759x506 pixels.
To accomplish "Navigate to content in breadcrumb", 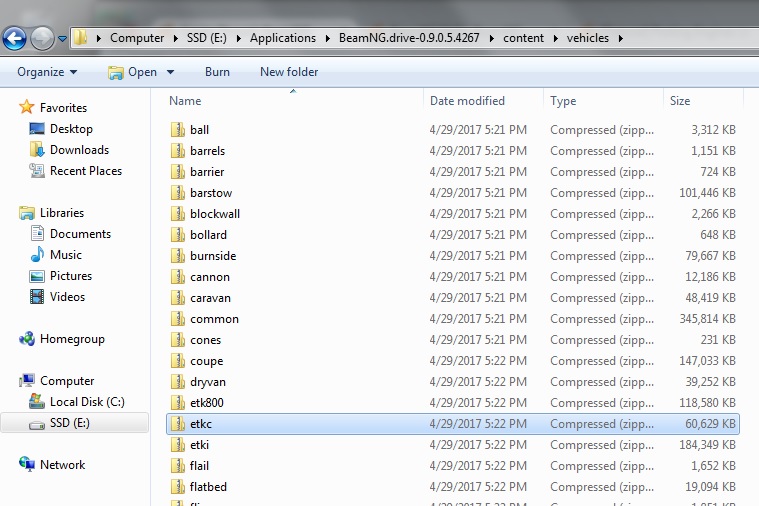I will click(523, 38).
